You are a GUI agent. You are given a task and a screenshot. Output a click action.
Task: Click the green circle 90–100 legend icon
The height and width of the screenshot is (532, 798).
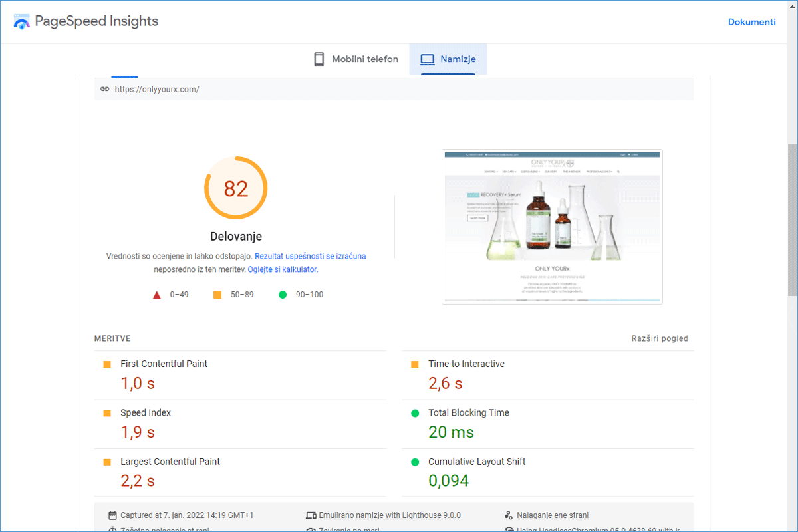click(x=283, y=295)
